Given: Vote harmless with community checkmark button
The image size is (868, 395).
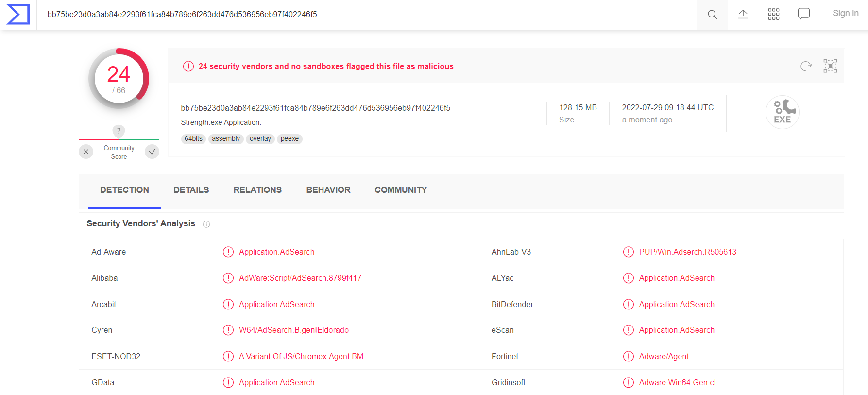Looking at the screenshot, I should (152, 152).
